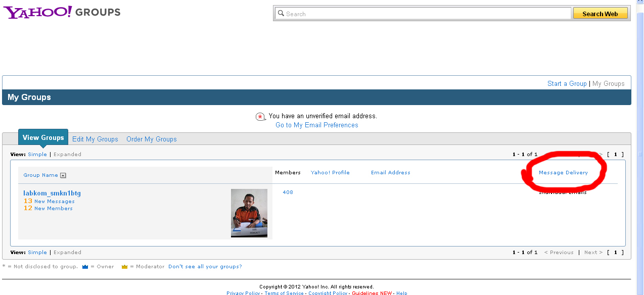Screen dimensions: 644x295
Task: Open the 408 members count link
Action: pyautogui.click(x=288, y=192)
